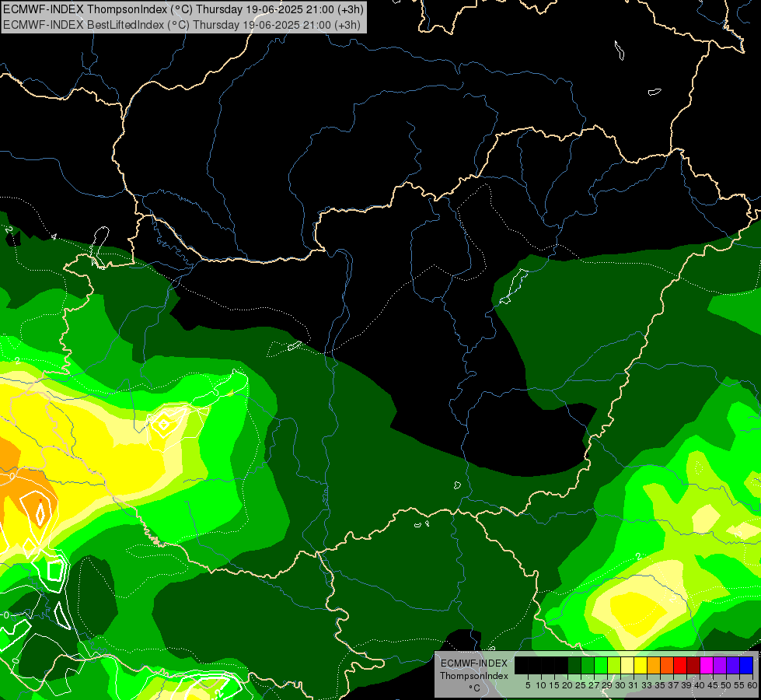
Task: Select the magenta 40–45 legend swatch
Action: tap(707, 665)
